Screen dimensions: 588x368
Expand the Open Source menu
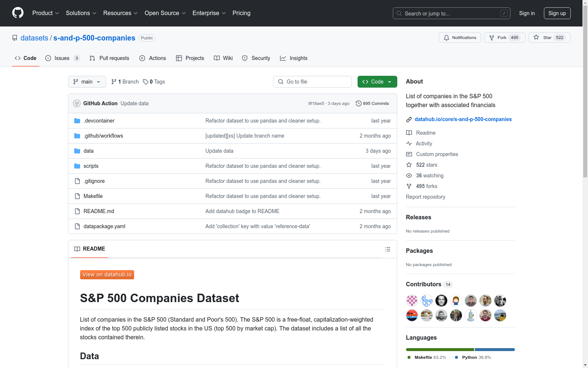point(165,13)
